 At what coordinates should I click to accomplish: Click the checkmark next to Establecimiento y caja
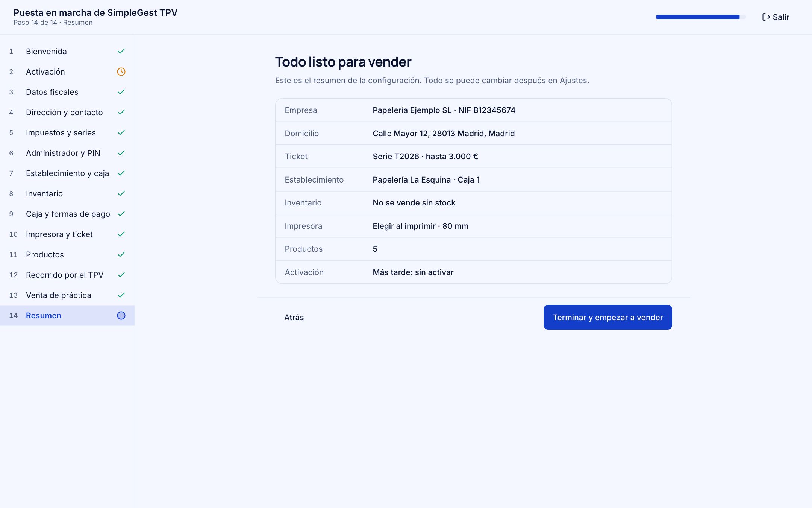pos(121,173)
